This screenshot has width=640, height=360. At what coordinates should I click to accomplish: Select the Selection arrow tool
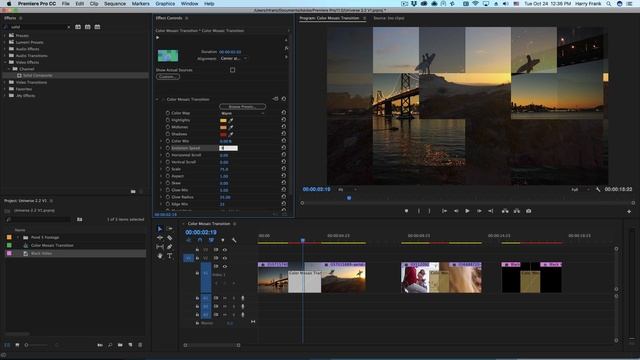coord(160,229)
